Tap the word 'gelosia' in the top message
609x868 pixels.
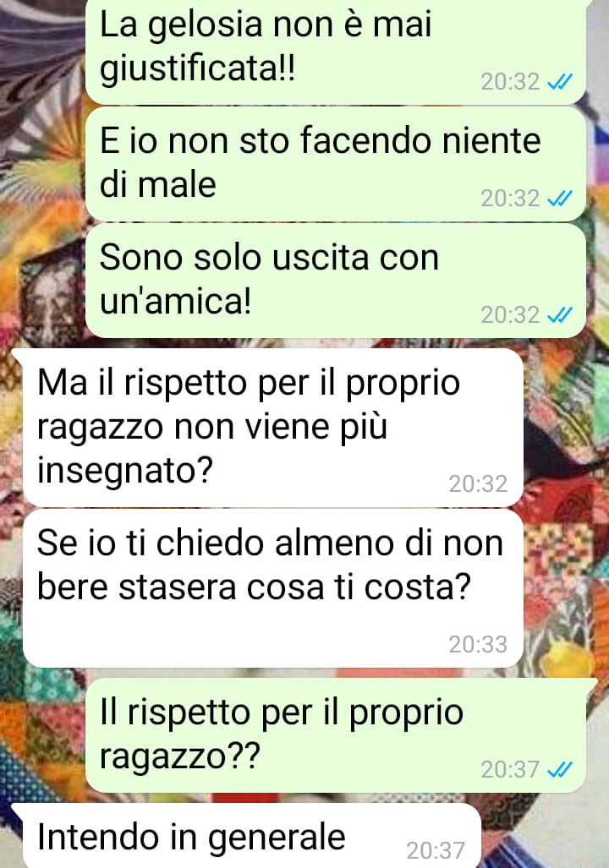[205, 26]
